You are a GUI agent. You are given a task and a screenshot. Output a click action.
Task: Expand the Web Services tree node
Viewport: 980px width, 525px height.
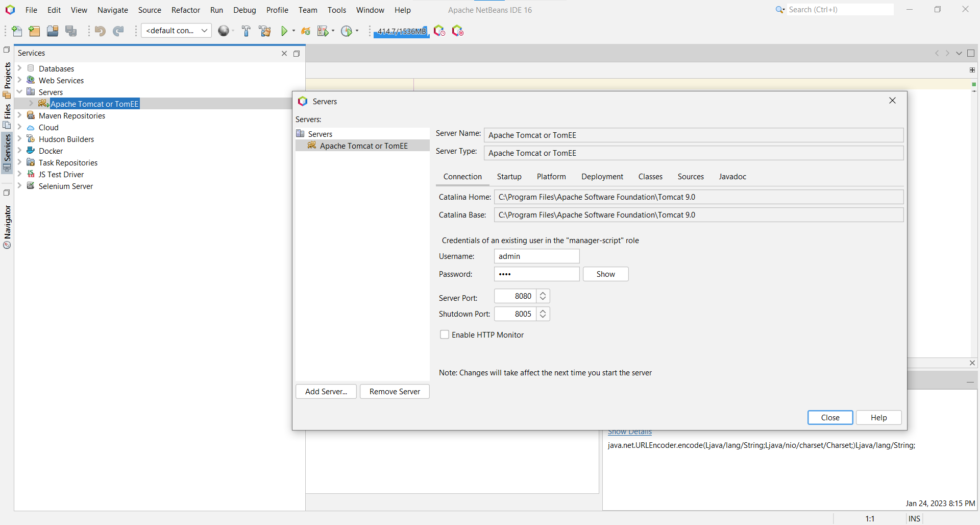[19, 80]
